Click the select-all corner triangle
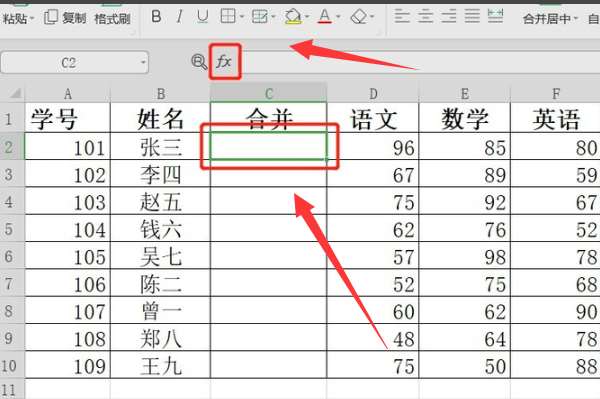600x399 pixels. (15, 93)
